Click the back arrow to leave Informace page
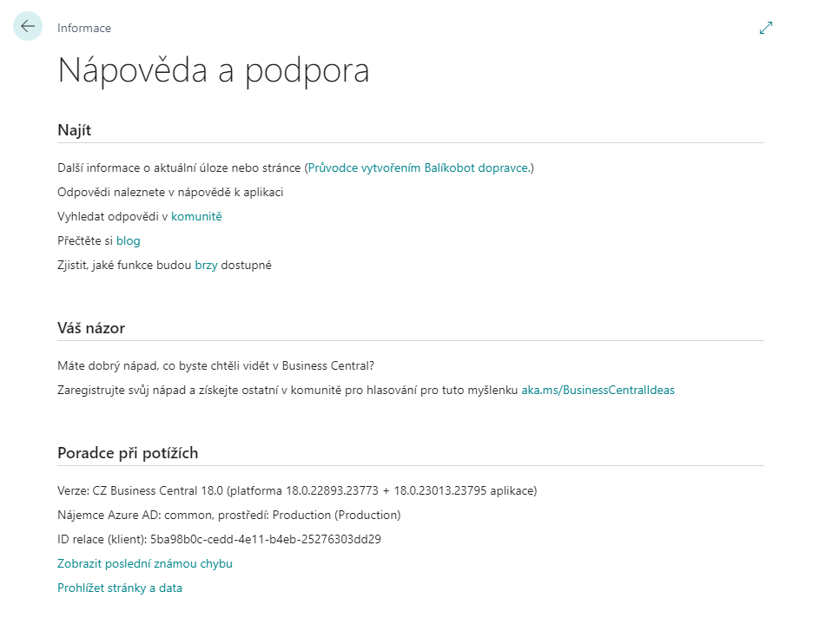This screenshot has height=644, width=839. point(27,26)
